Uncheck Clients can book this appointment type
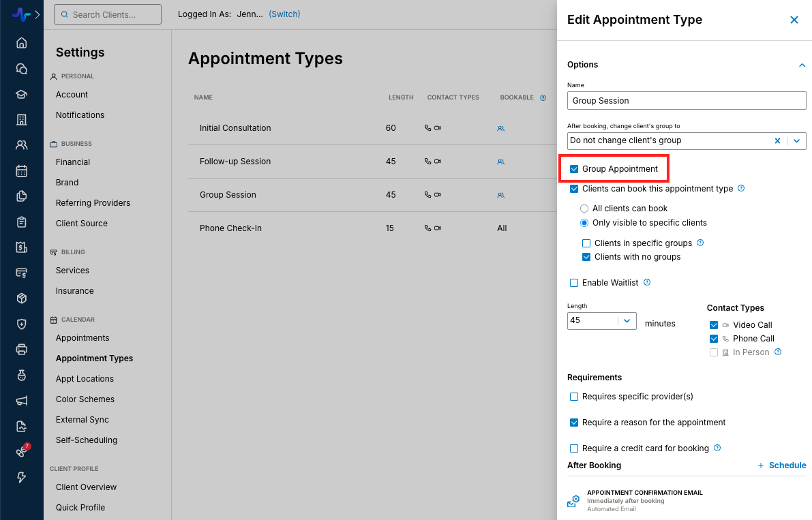Viewport: 812px width, 520px height. pyautogui.click(x=574, y=189)
